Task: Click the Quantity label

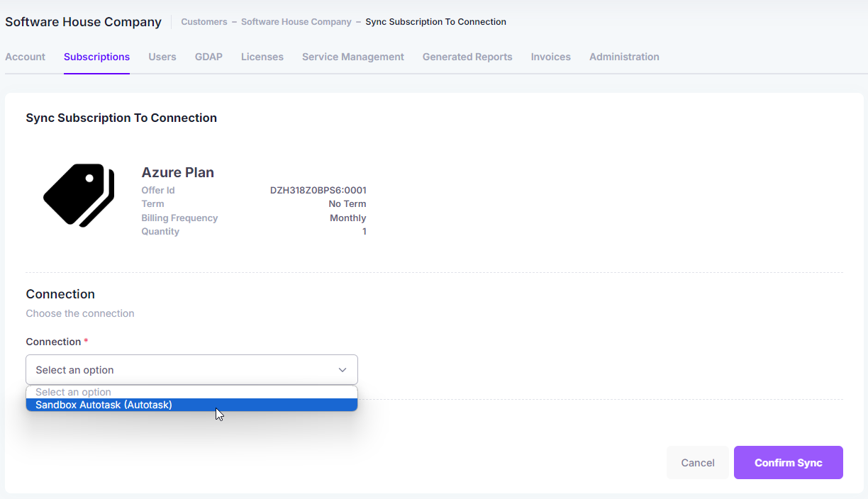Action: 160,231
